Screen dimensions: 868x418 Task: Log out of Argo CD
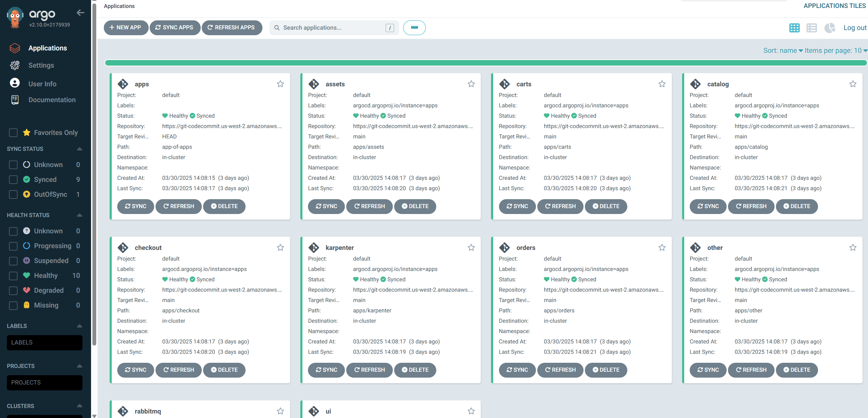[x=855, y=28]
